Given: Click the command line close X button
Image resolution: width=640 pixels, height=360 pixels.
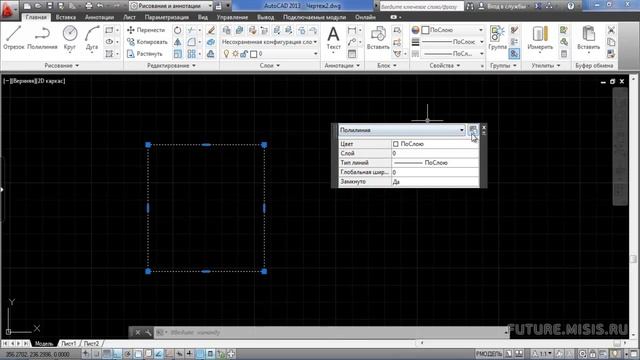Looking at the screenshot, I should click(138, 333).
